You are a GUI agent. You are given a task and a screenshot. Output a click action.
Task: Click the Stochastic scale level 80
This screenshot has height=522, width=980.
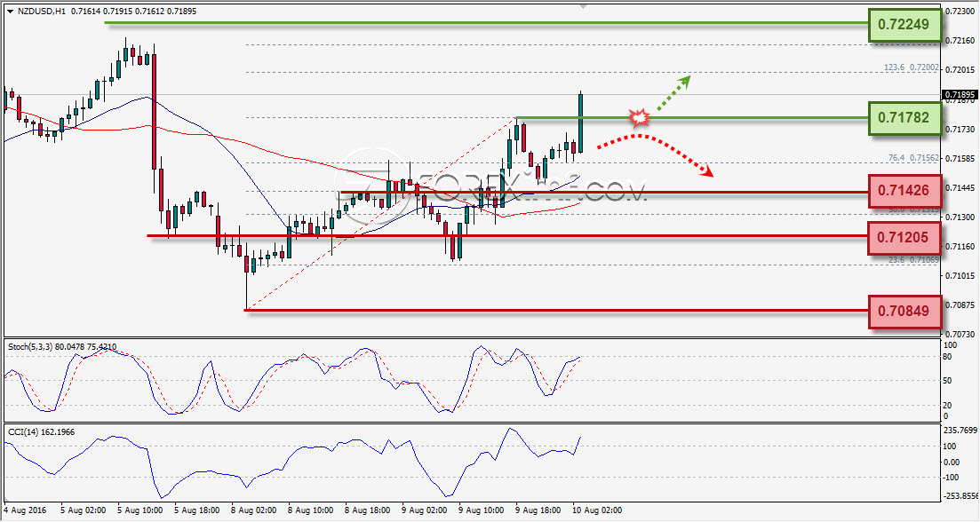tap(947, 357)
